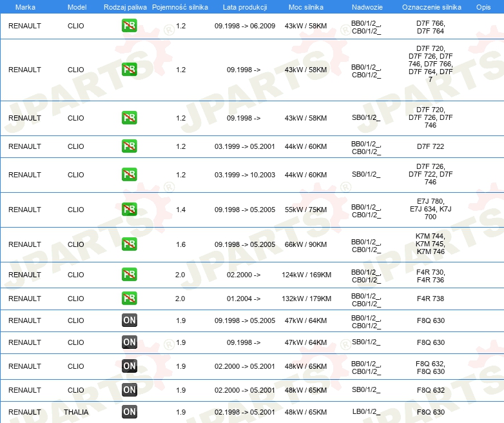Viewport: 504px width, 423px height.
Task: Click the LB0/1/2_ body cell
Action: (366, 412)
